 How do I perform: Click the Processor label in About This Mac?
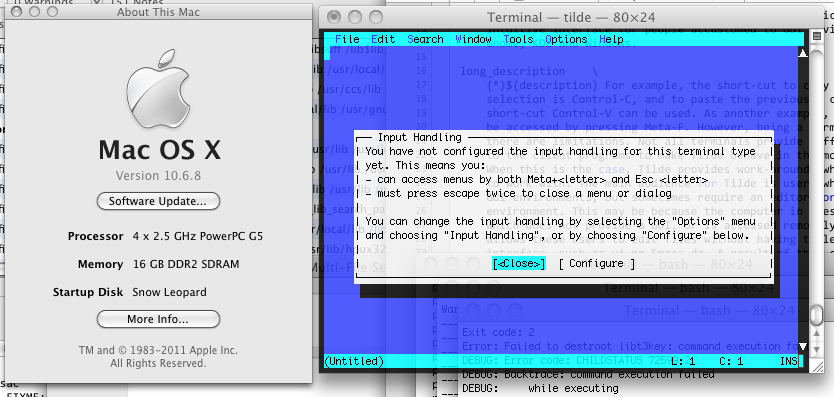click(x=95, y=236)
